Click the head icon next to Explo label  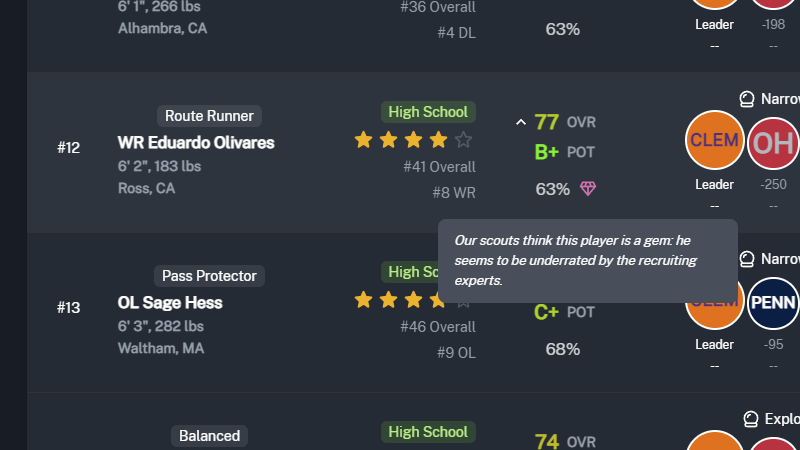(751, 419)
